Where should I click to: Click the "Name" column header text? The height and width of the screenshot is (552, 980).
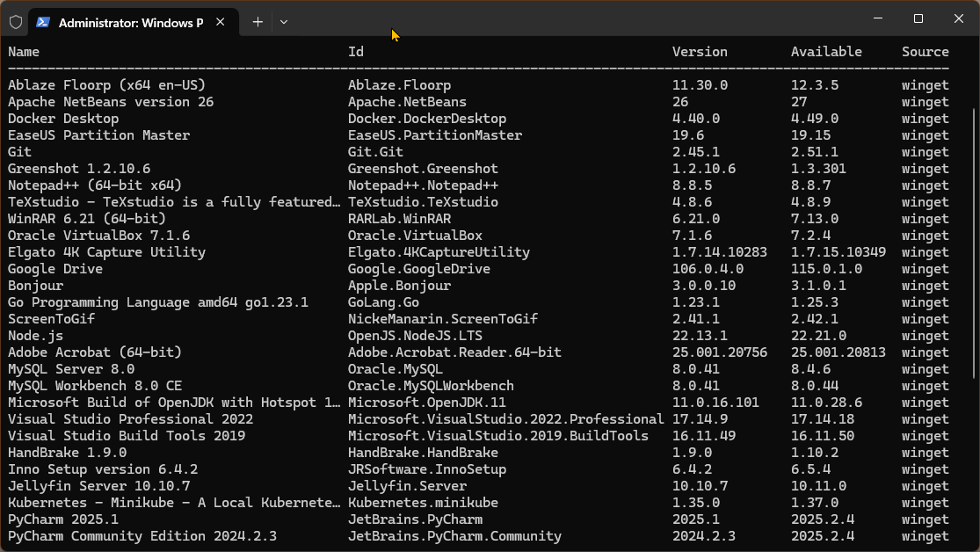(24, 52)
